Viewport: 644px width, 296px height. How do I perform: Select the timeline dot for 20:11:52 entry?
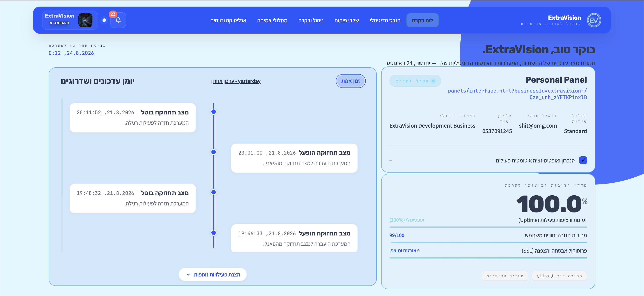pyautogui.click(x=214, y=112)
